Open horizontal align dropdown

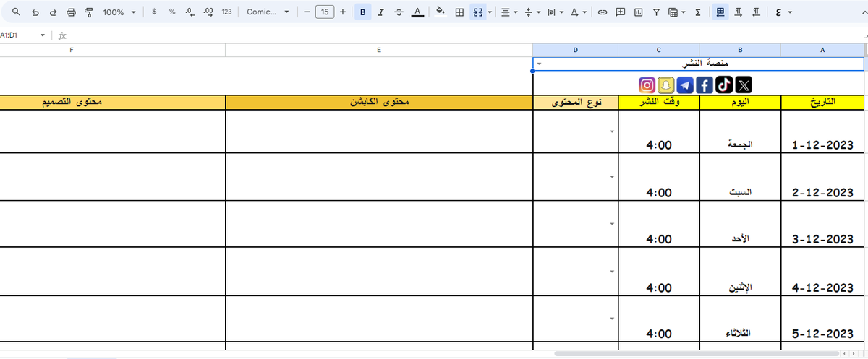tap(509, 12)
